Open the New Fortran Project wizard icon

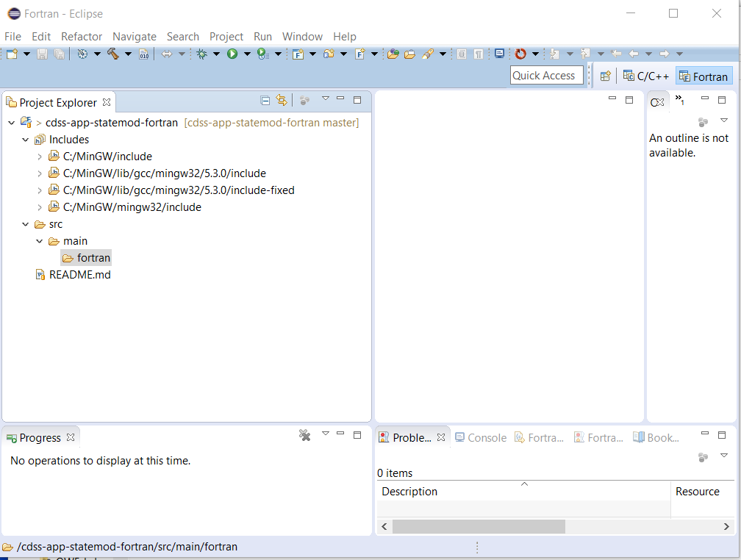click(x=297, y=54)
